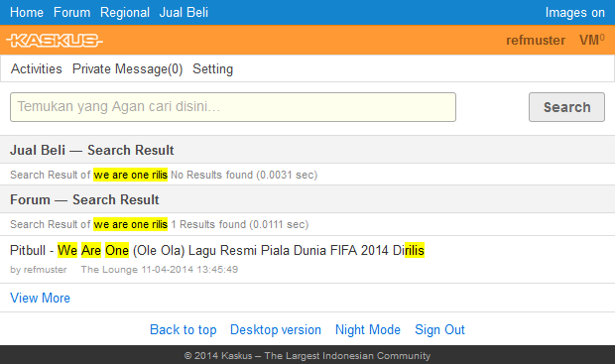
Task: Open Private Message(0) tab
Action: (x=128, y=69)
